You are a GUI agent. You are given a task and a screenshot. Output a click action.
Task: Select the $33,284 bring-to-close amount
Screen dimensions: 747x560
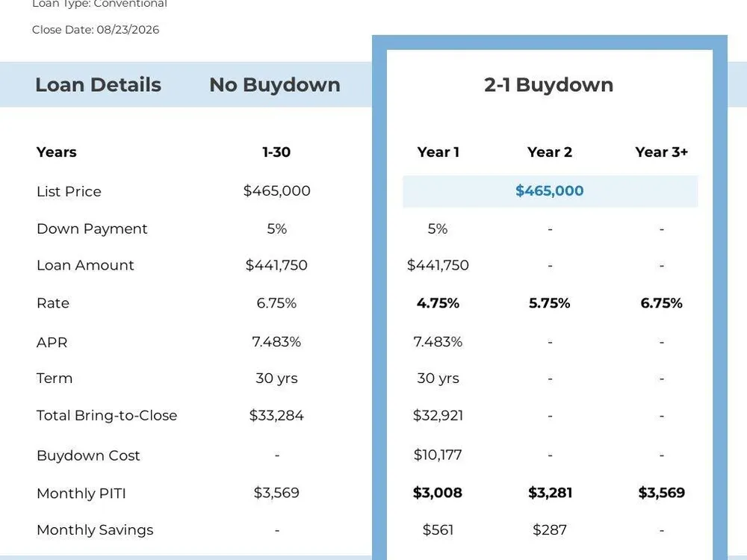pos(276,415)
